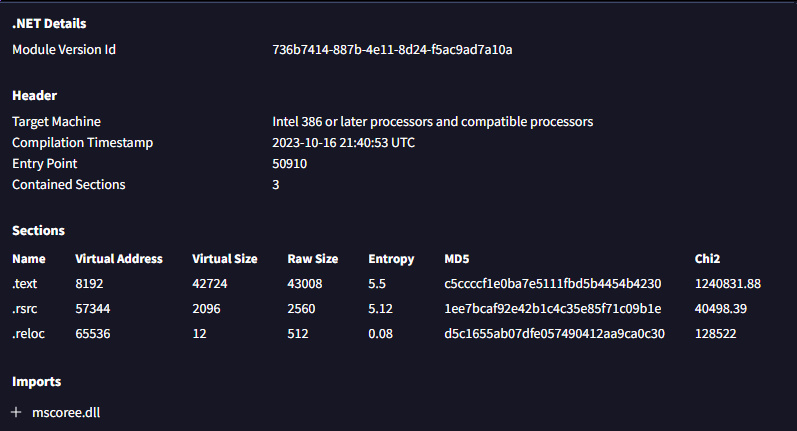
Task: Select the .text entropy value 5.5
Action: (377, 284)
